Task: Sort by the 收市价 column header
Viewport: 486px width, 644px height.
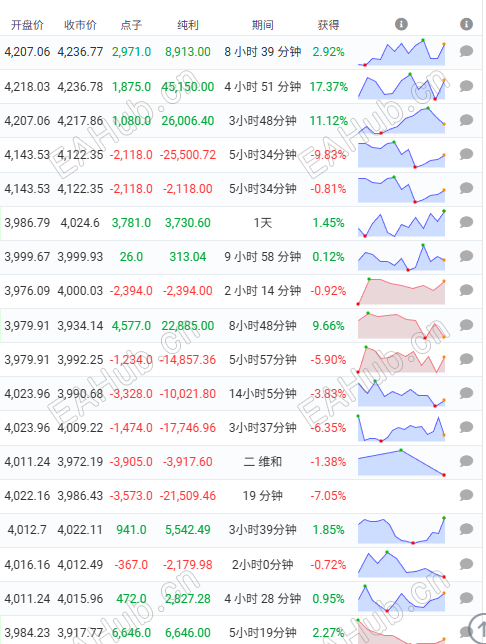Action: click(80, 25)
